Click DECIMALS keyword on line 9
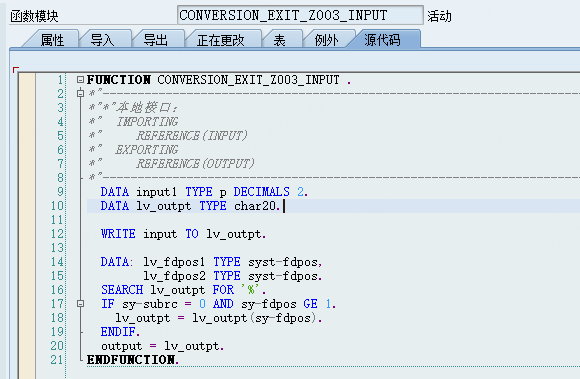Image resolution: width=580 pixels, height=379 pixels. pos(262,192)
